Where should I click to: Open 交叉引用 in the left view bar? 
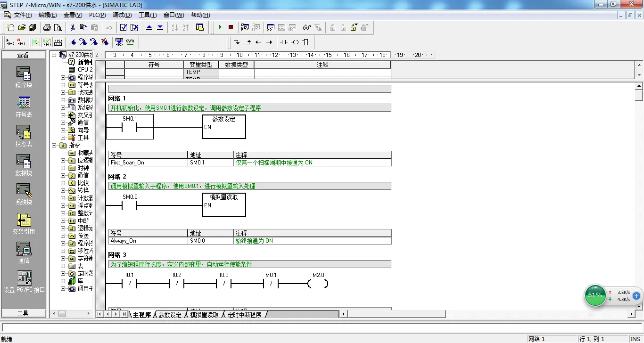[24, 224]
